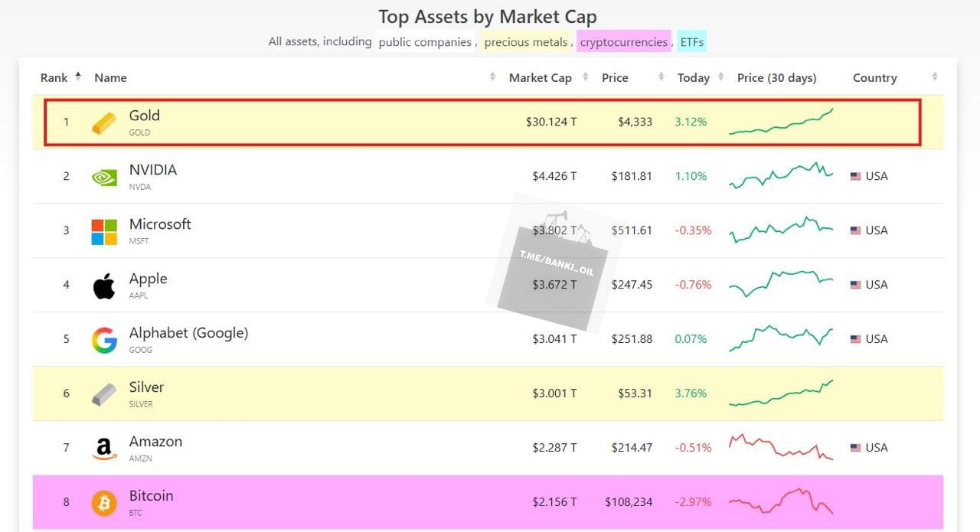Click the Bitcoin logo icon
This screenshot has height=532, width=980.
[104, 503]
